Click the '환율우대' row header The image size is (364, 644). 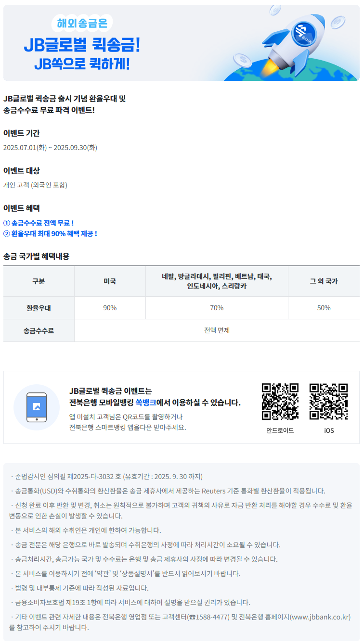click(x=39, y=308)
